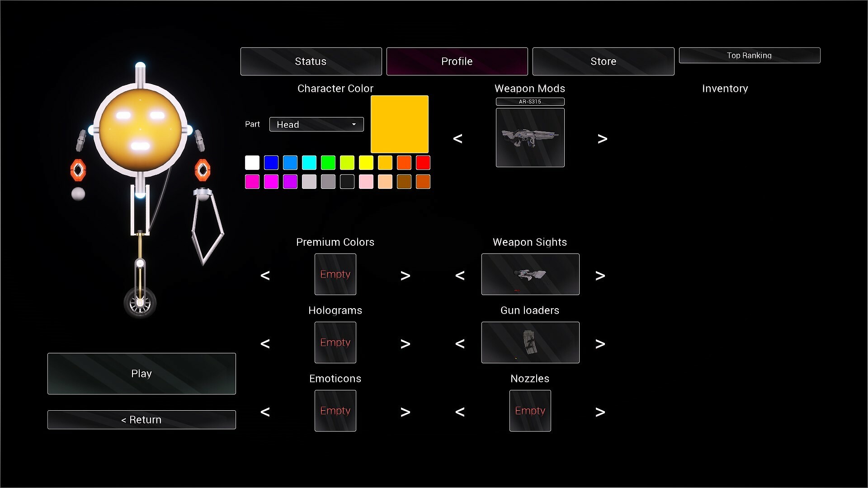Select the Empty Holograms slot
The width and height of the screenshot is (868, 488).
(335, 343)
